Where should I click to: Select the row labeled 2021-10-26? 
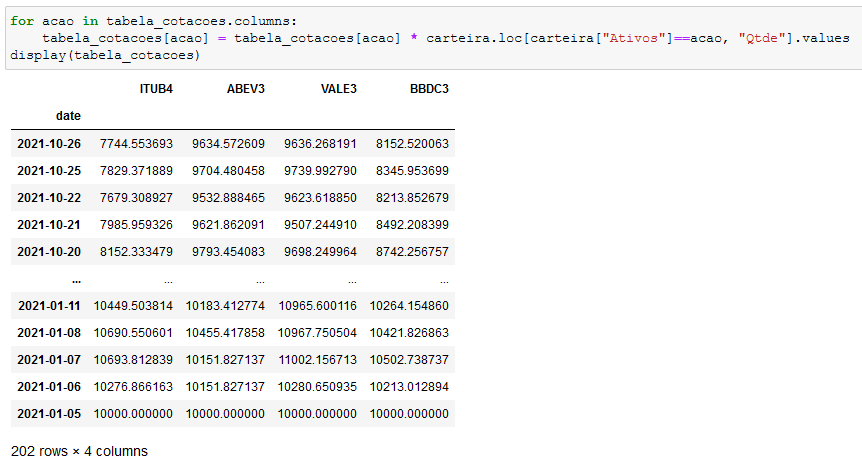(x=233, y=144)
